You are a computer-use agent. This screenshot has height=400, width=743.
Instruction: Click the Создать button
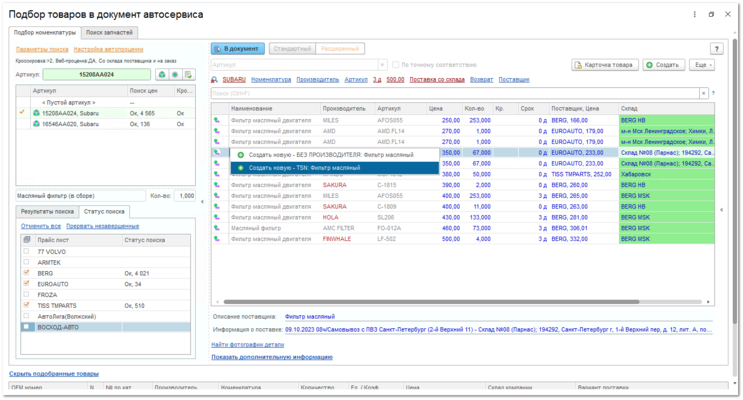coord(663,65)
